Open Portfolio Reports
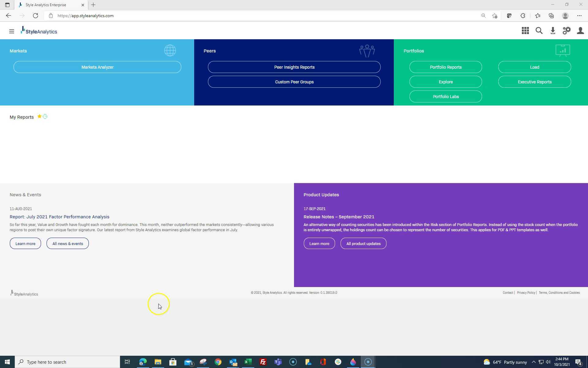This screenshot has width=588, height=368. [x=446, y=67]
